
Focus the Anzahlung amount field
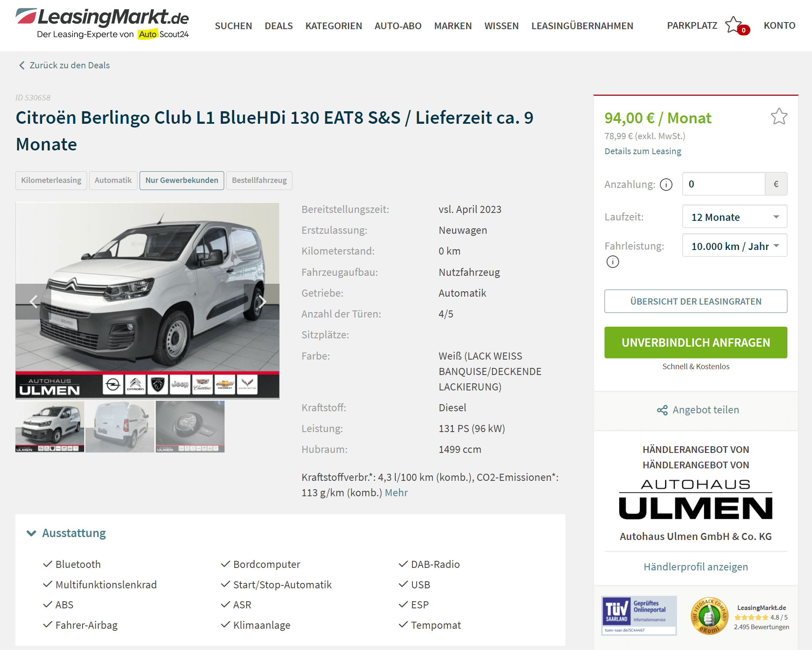click(x=724, y=184)
